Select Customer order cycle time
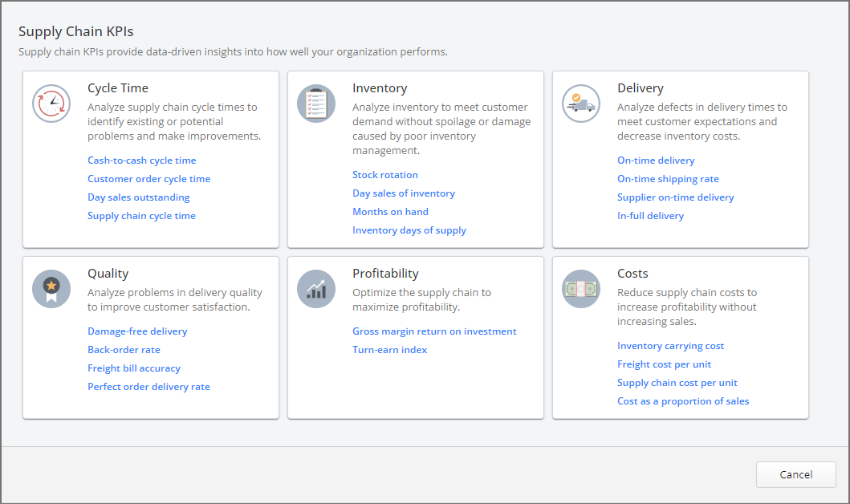This screenshot has width=850, height=504. pyautogui.click(x=148, y=178)
